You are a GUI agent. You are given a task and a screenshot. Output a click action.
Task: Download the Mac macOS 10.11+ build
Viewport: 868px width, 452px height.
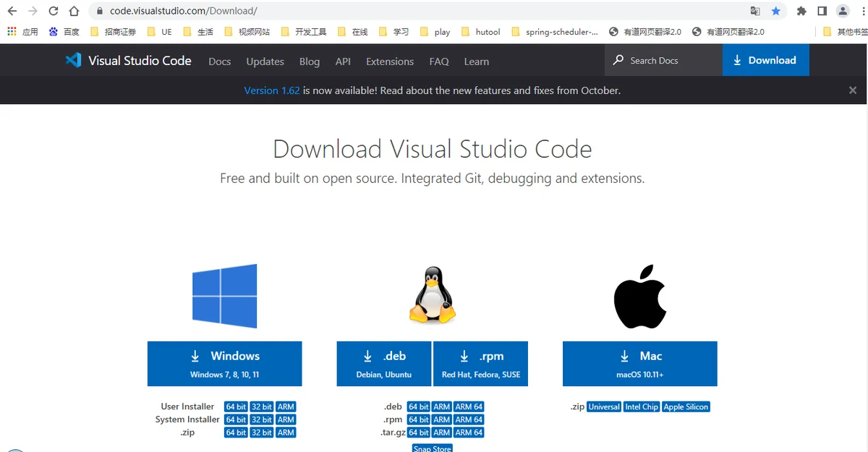tap(640, 364)
